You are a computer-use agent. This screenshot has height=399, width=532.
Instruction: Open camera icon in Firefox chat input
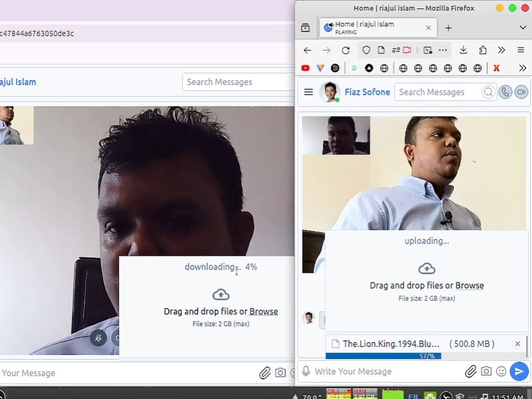(486, 371)
